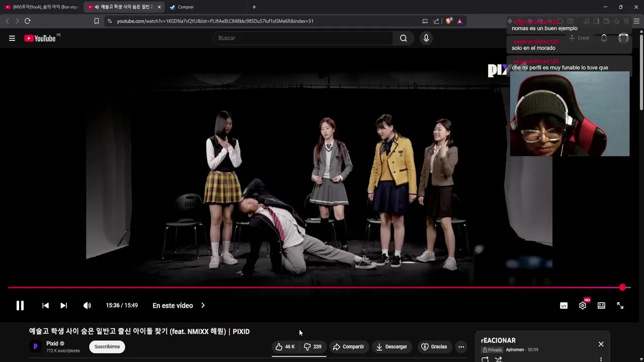The image size is (644, 362).
Task: Bookmark this page icon
Action: [97, 21]
